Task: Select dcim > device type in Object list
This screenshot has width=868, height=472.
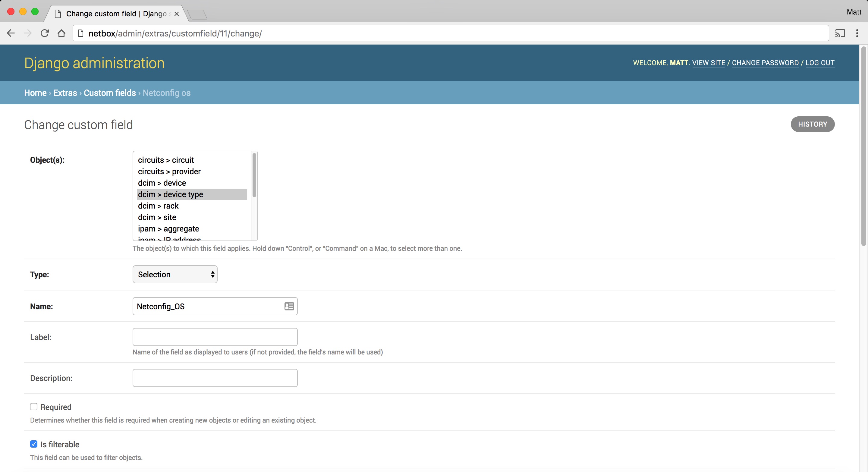Action: [192, 194]
